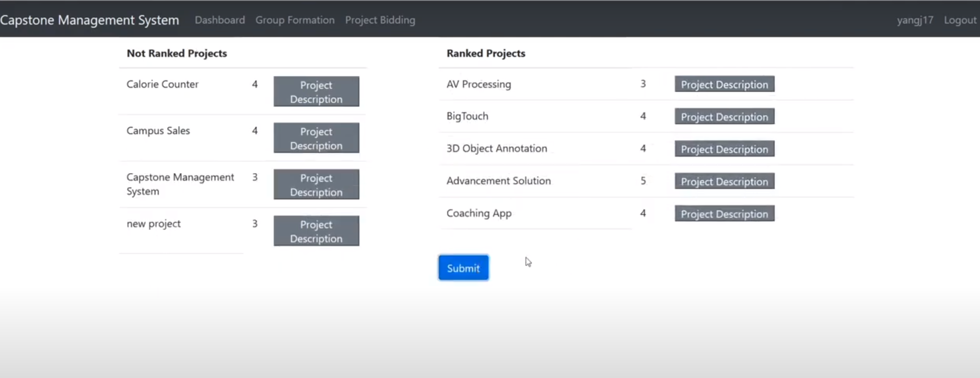View Project Description for Coaching App
Viewport: 980px width, 378px height.
724,214
